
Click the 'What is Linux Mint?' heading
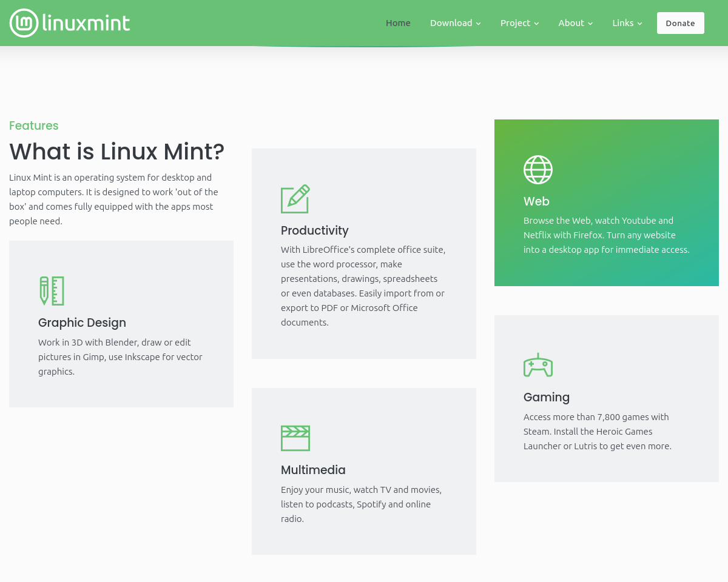pos(117,152)
